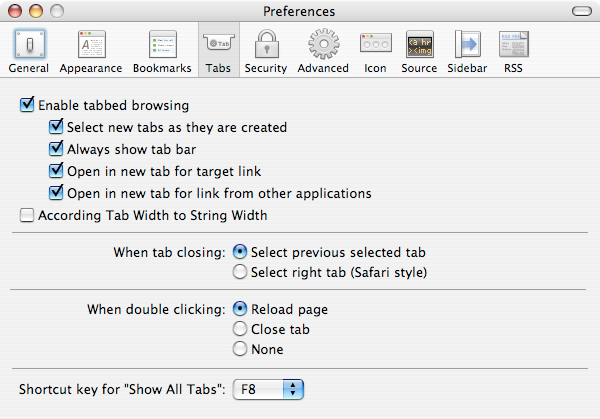Open the Source preferences icon
Viewport: 600px width, 419px height.
419,50
